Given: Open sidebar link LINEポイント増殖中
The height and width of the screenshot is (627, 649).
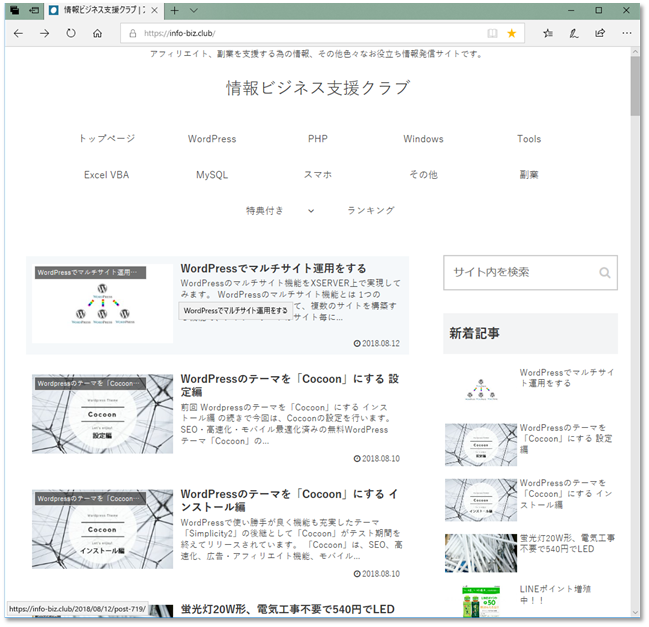Looking at the screenshot, I should [x=555, y=594].
